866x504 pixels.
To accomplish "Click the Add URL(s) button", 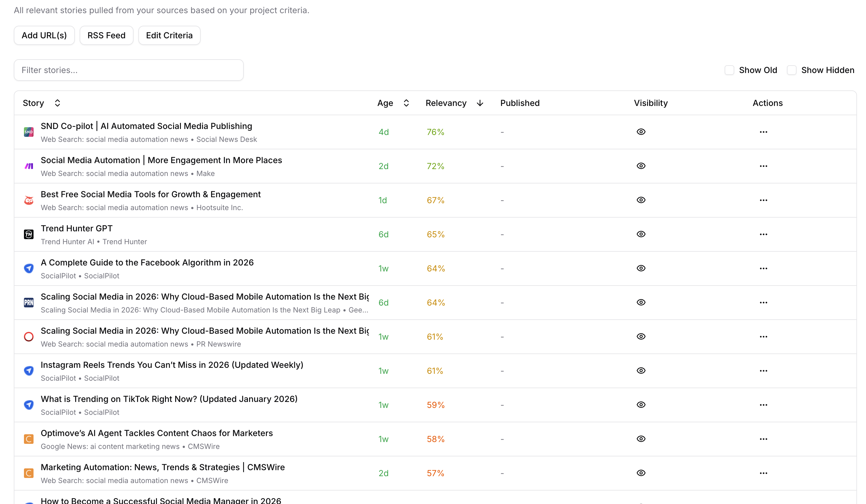I will (x=44, y=35).
